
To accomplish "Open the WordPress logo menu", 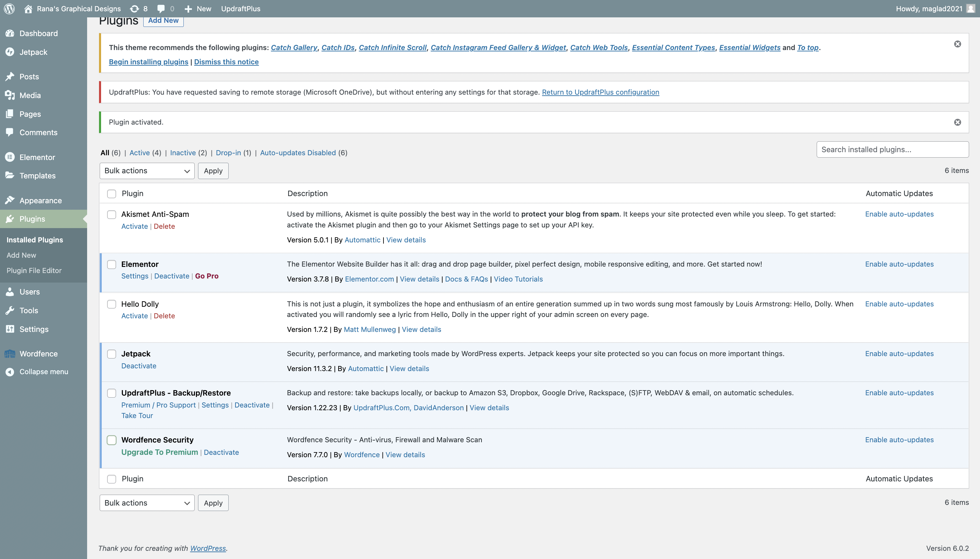I will tap(9, 9).
